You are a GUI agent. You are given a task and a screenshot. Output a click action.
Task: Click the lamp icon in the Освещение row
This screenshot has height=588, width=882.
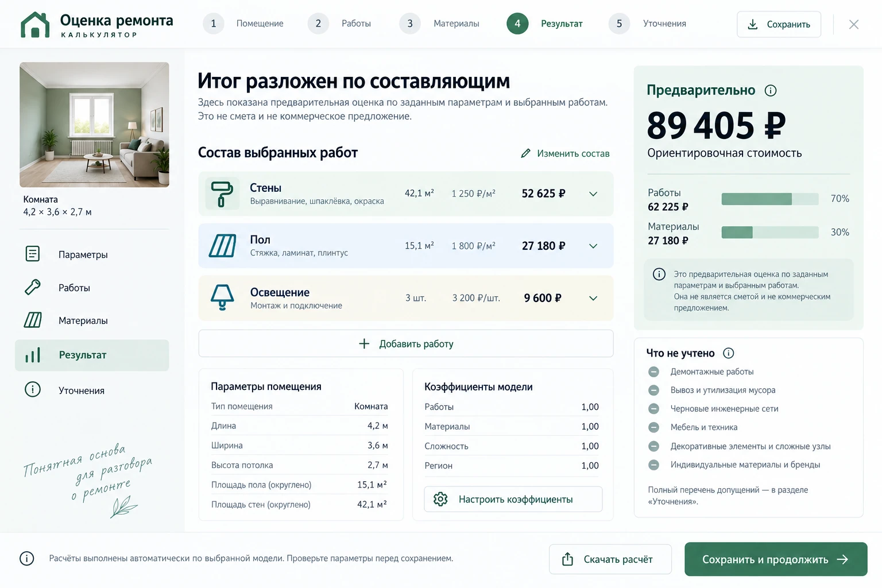pyautogui.click(x=222, y=297)
